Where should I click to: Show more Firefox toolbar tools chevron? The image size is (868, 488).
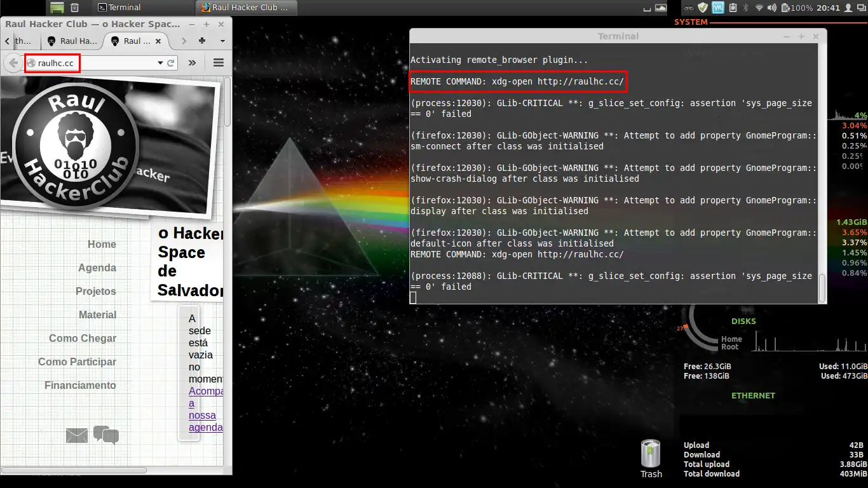(192, 63)
